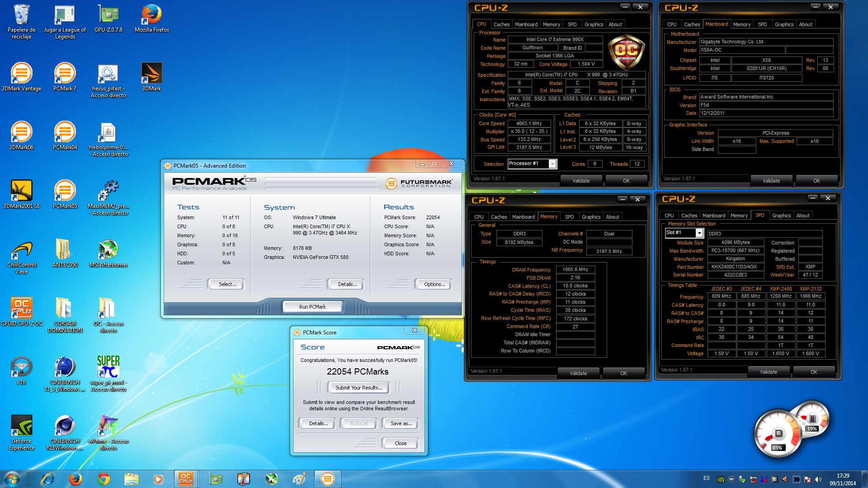Click the Windows Start button
This screenshot has width=868, height=488.
coord(12,479)
